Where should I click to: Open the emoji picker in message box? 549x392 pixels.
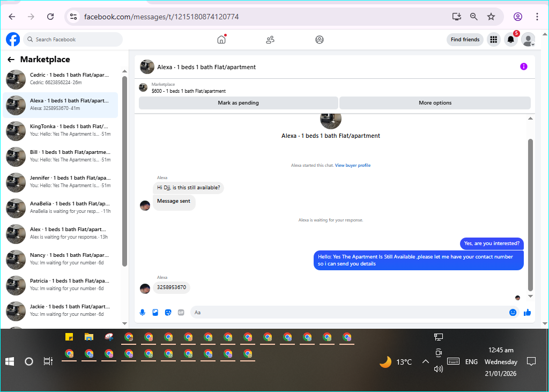513,313
